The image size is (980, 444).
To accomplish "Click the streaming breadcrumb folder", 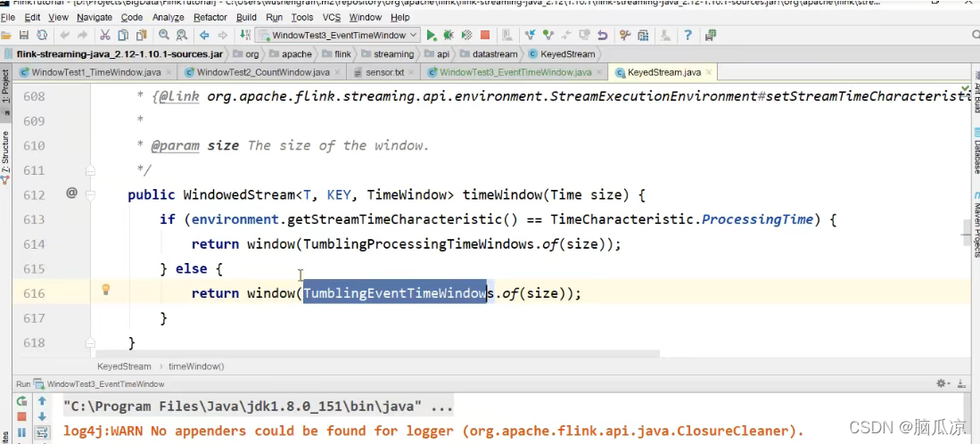I will (388, 54).
